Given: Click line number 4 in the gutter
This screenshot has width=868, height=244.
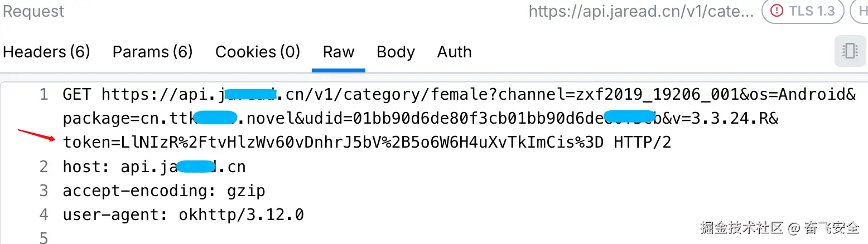Looking at the screenshot, I should (x=44, y=214).
